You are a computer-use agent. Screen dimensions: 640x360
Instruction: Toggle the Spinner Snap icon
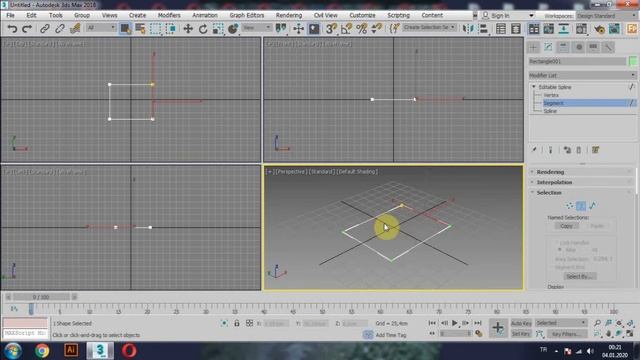point(376,29)
